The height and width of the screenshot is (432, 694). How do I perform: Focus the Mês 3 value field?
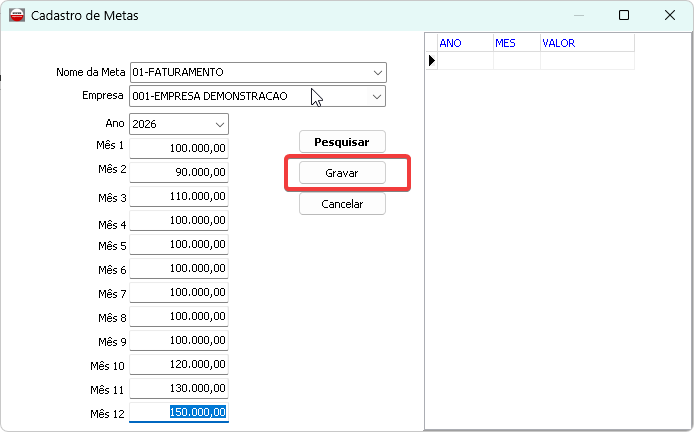179,197
